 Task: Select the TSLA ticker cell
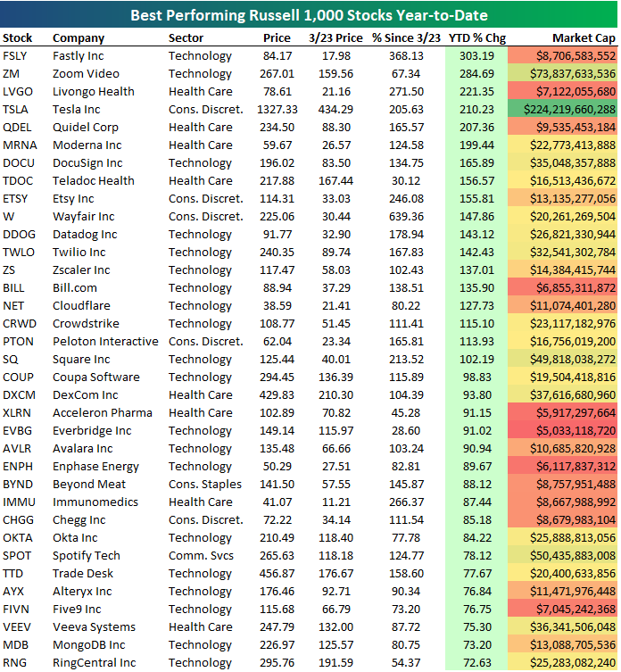click(x=15, y=110)
